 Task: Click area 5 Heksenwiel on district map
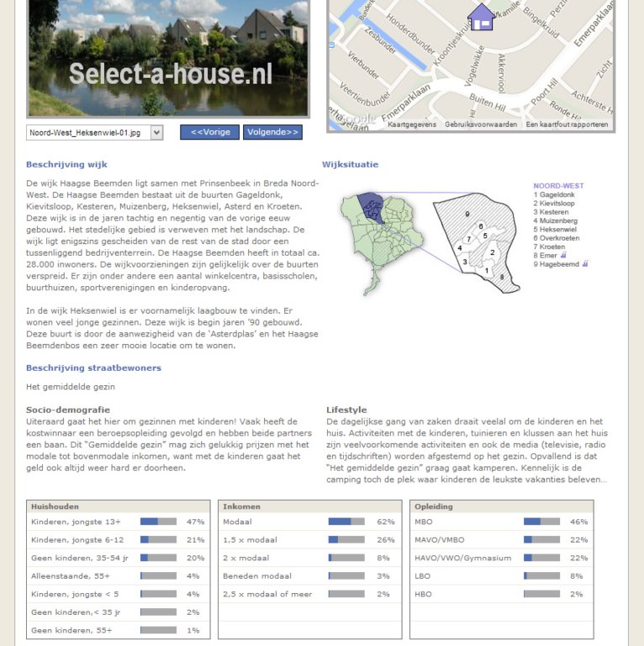[485, 236]
